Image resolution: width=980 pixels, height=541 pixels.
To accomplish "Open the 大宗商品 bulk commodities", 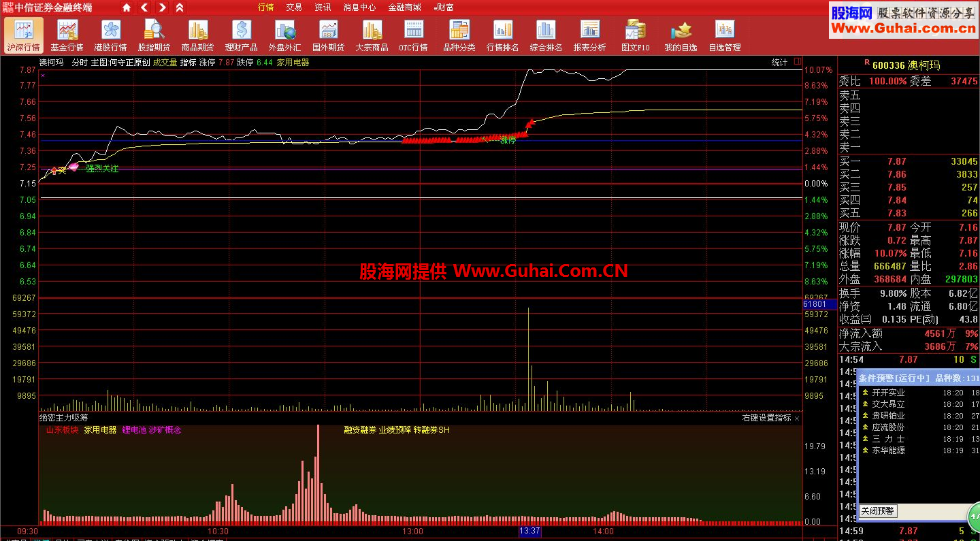I will [372, 35].
